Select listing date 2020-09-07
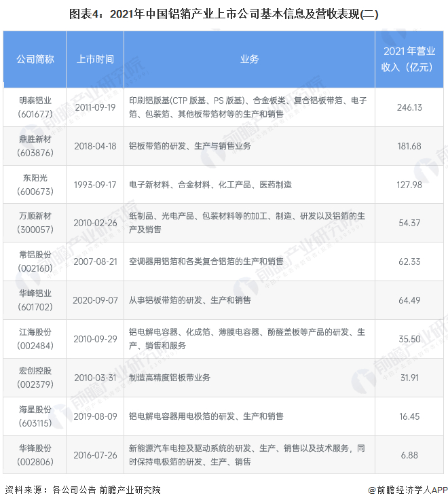Screen dimensions: 448x504 (x=95, y=300)
